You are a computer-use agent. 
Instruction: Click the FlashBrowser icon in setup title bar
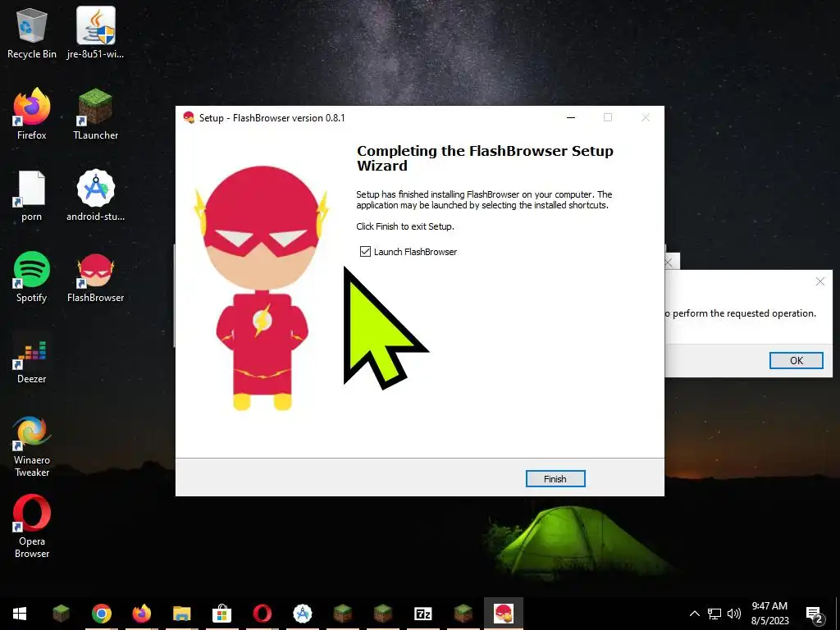tap(189, 118)
